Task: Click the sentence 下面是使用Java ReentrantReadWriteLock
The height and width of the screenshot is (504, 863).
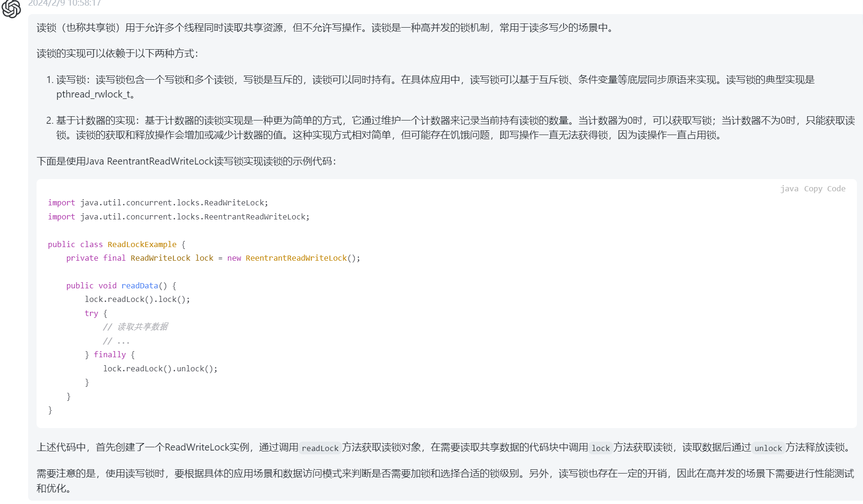Action: click(186, 161)
